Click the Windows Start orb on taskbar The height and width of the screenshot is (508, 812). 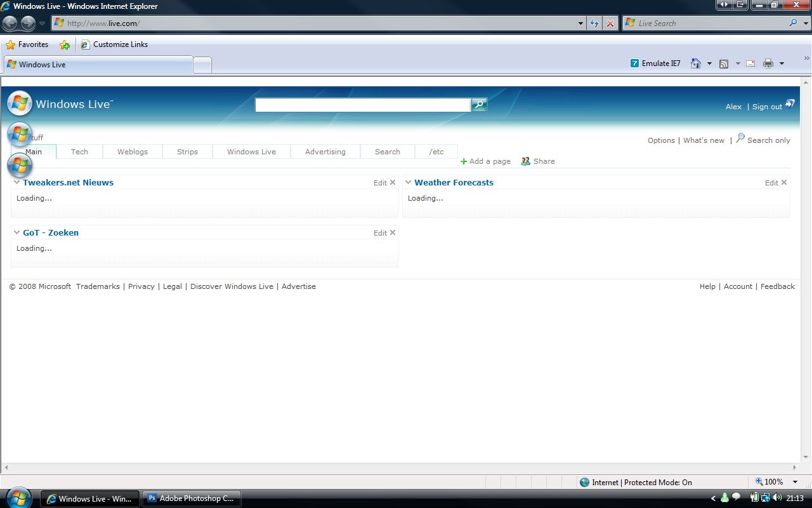click(x=18, y=497)
